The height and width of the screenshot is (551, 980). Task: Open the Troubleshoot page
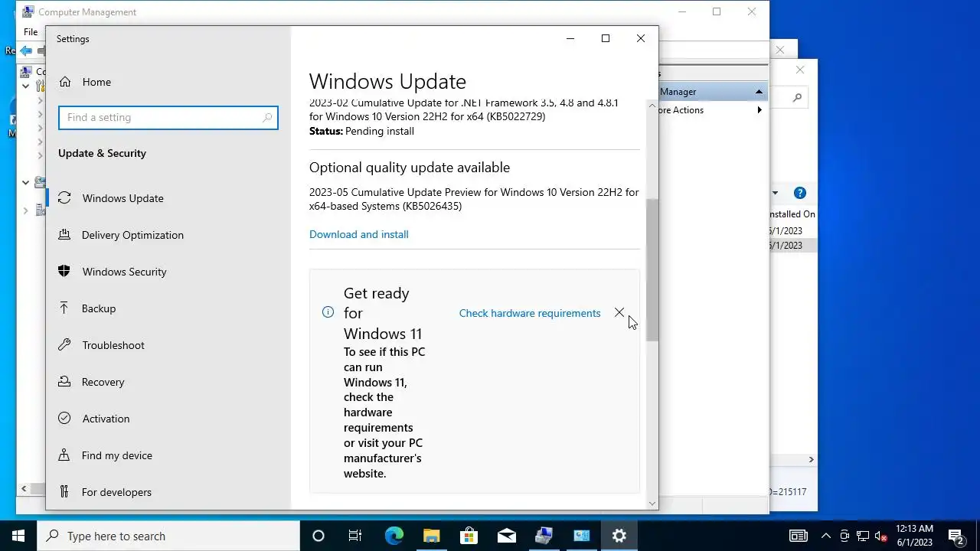pos(113,345)
